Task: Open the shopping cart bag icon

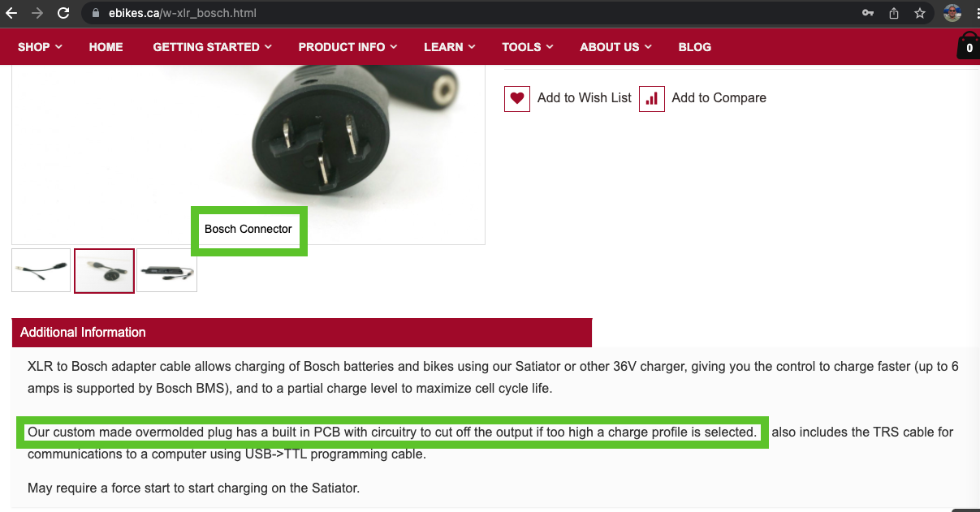Action: (x=969, y=46)
